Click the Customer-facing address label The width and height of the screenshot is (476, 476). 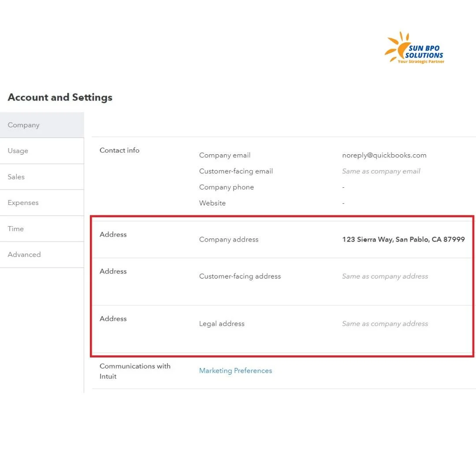click(x=240, y=276)
